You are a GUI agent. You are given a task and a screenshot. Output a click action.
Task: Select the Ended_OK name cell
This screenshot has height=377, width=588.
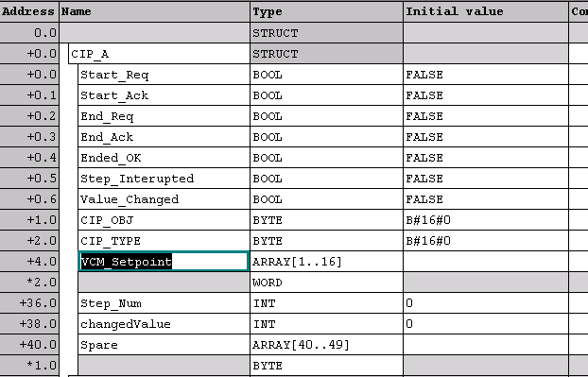tap(164, 158)
